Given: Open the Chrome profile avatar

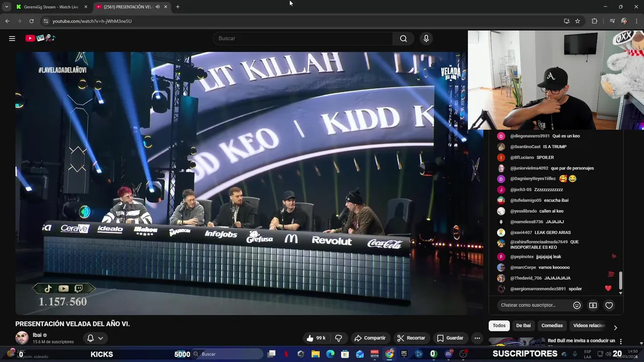Looking at the screenshot, I should coord(624,21).
